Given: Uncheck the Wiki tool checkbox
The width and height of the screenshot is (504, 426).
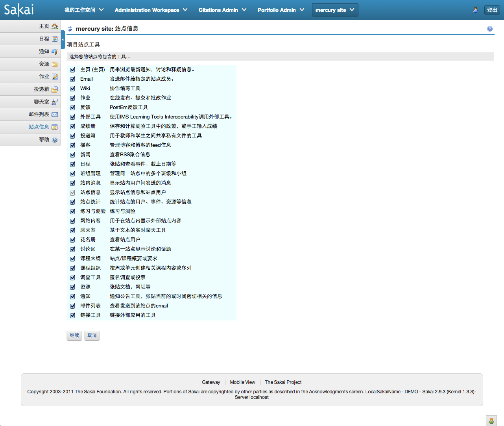Looking at the screenshot, I should 72,89.
